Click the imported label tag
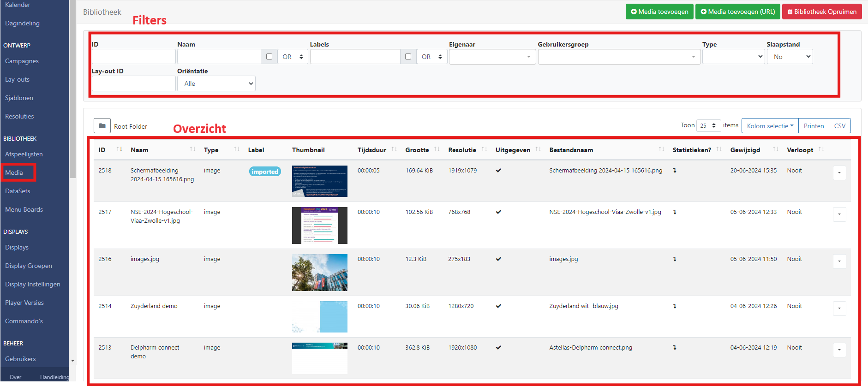Image resolution: width=868 pixels, height=386 pixels. click(265, 172)
